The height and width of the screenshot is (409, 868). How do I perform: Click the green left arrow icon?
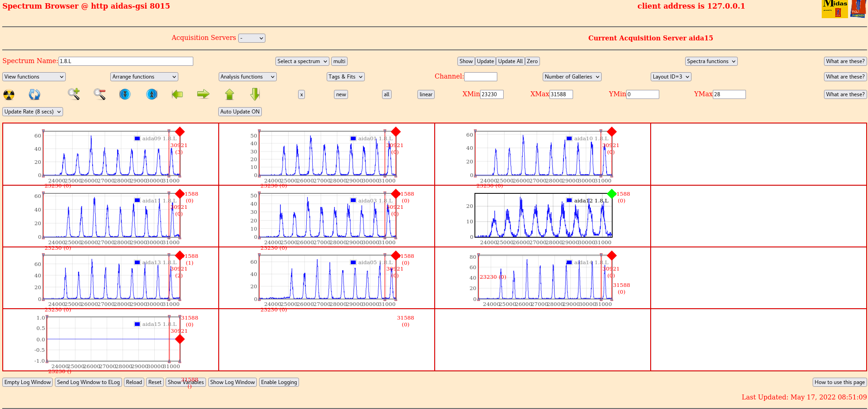(x=177, y=94)
